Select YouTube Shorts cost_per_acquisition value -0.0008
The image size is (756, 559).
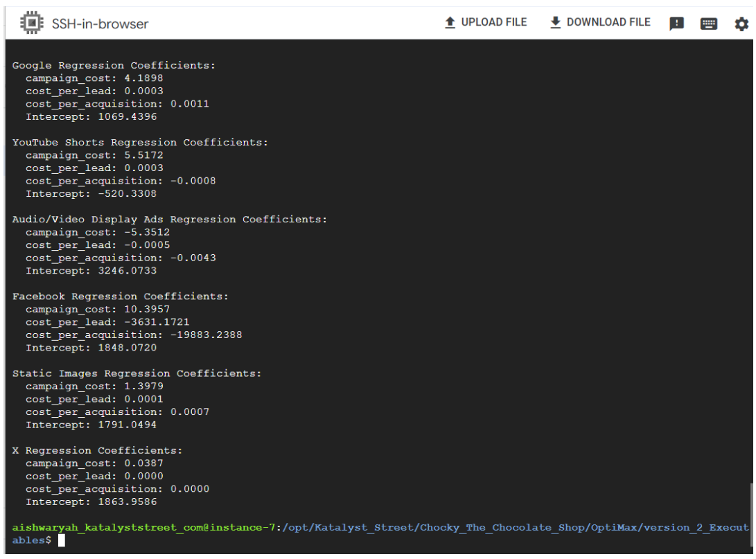pos(193,181)
